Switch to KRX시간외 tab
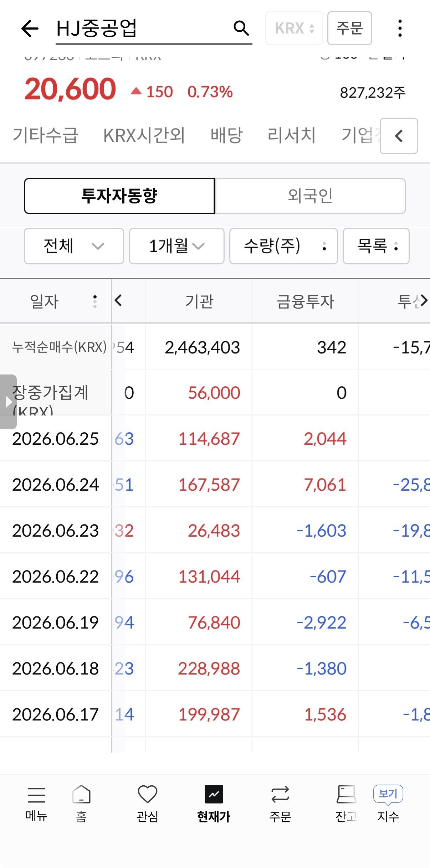This screenshot has width=430, height=868. (144, 135)
